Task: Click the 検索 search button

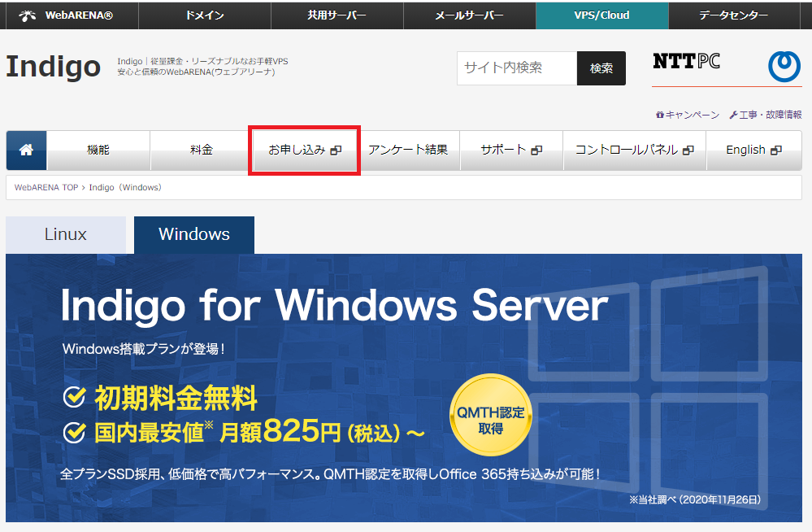Action: click(x=601, y=68)
